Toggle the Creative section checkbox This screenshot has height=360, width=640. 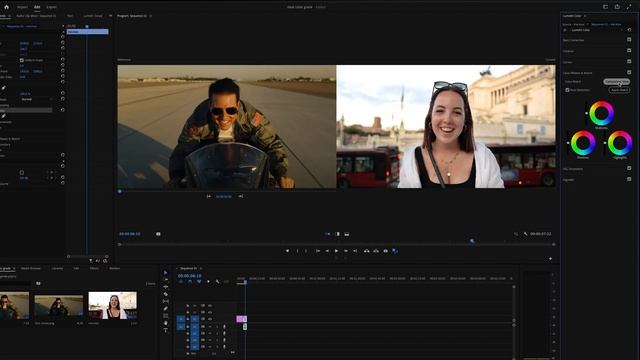coord(629,51)
